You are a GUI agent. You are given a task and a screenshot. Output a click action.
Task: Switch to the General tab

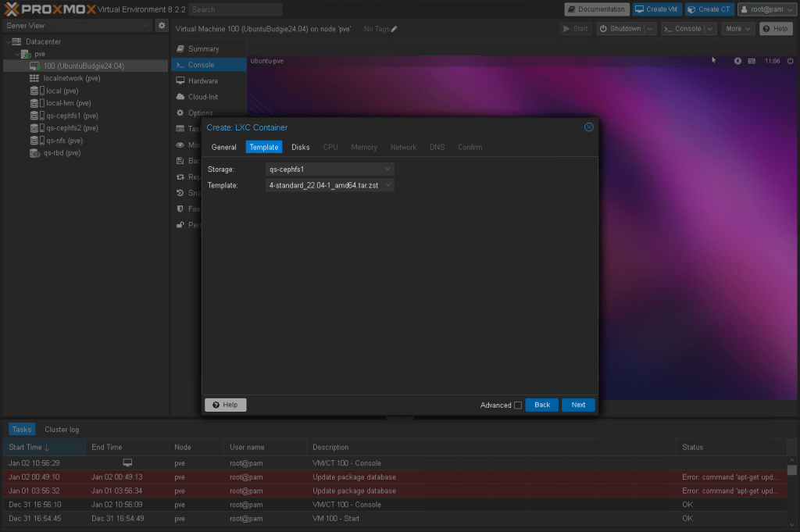click(x=223, y=147)
